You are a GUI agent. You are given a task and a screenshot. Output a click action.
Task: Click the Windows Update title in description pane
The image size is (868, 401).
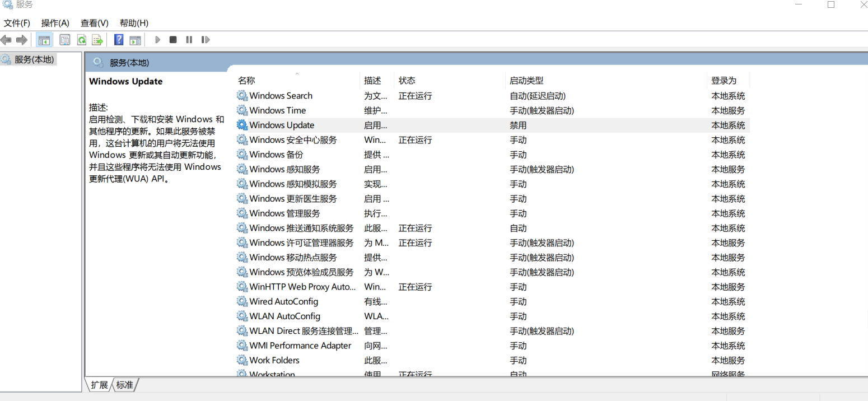tap(125, 81)
